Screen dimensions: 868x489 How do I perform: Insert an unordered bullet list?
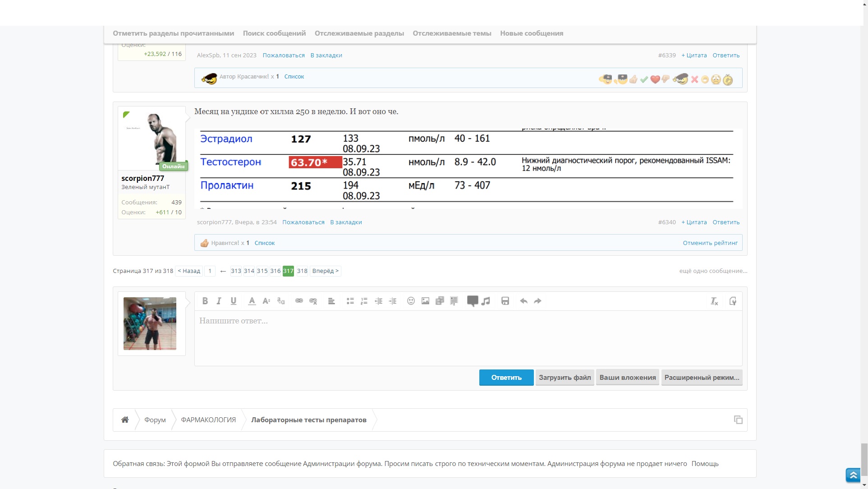click(350, 301)
